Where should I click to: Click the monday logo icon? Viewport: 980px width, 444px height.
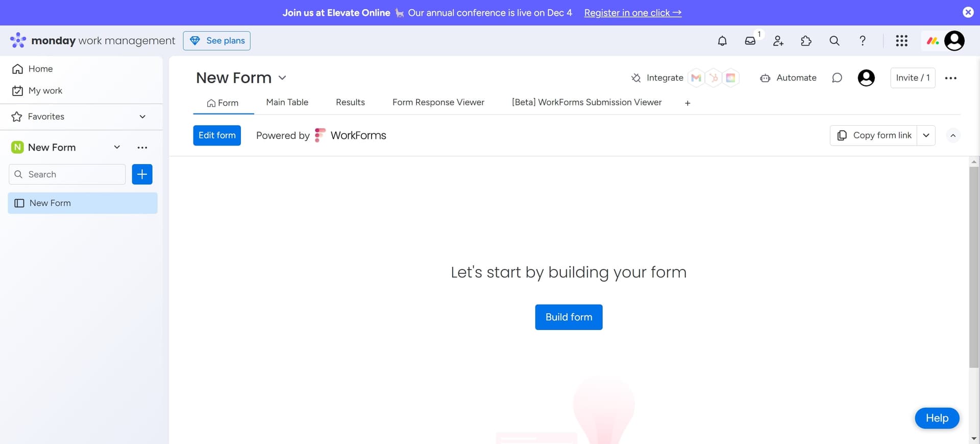[x=18, y=40]
